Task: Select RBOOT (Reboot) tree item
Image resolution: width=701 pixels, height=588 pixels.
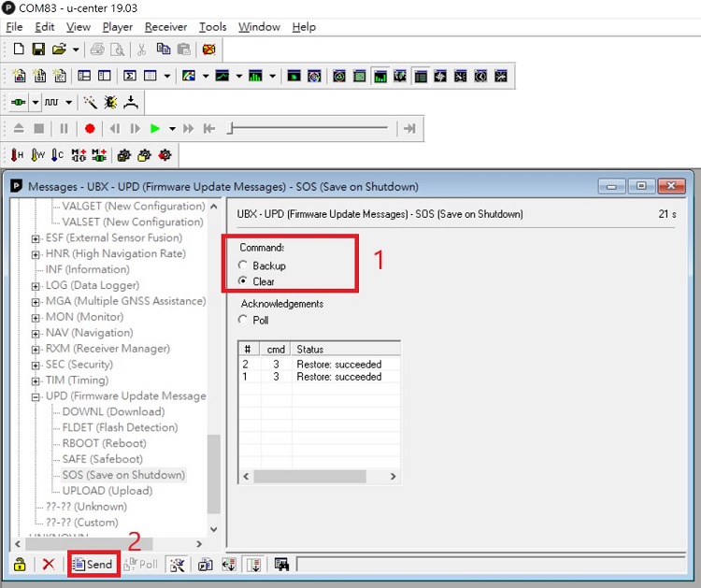Action: click(104, 443)
